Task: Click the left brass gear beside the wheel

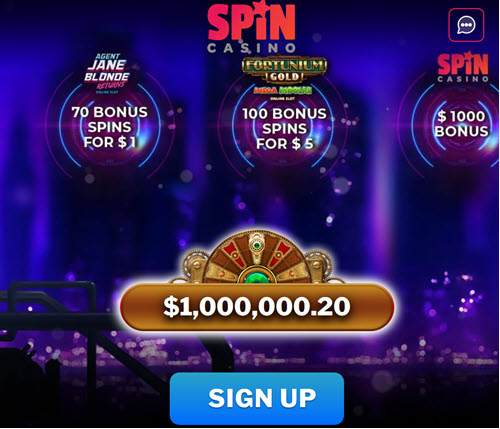Action: [194, 266]
